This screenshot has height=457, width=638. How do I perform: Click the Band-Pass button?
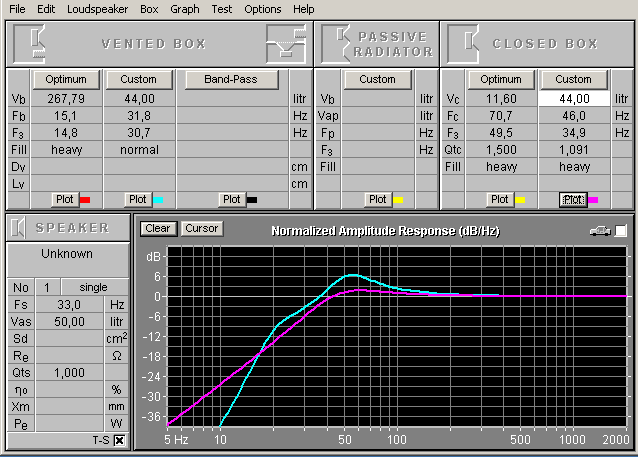[231, 79]
